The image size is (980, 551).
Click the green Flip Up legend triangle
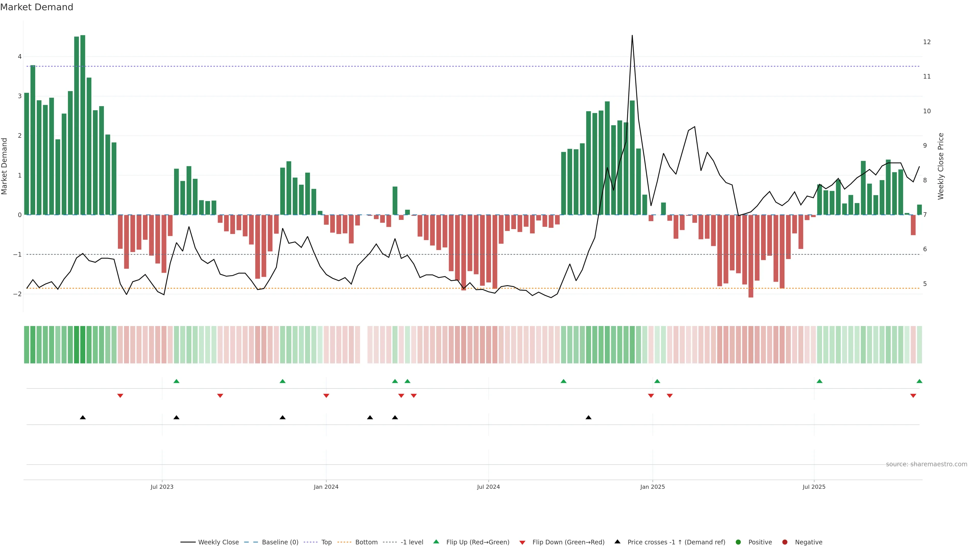tap(436, 542)
